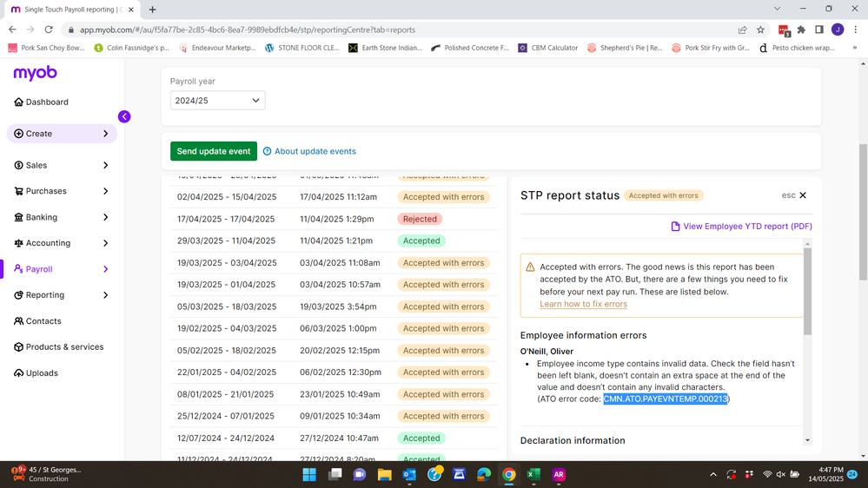Click the STP report panel vertical scrollbar
868x488 pixels.
808,295
